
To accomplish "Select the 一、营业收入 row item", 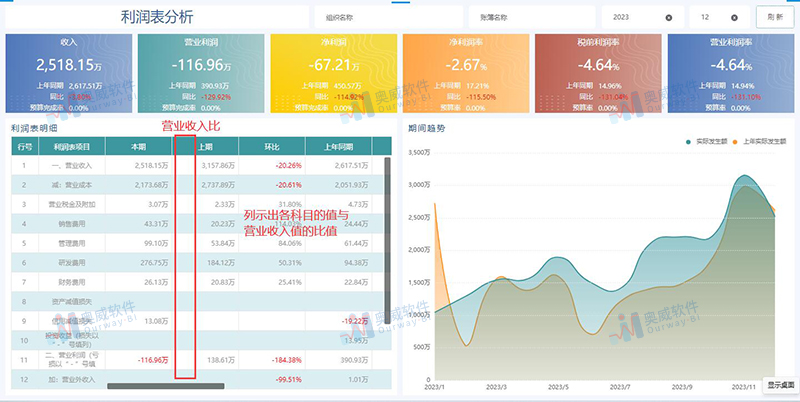I will pos(72,166).
